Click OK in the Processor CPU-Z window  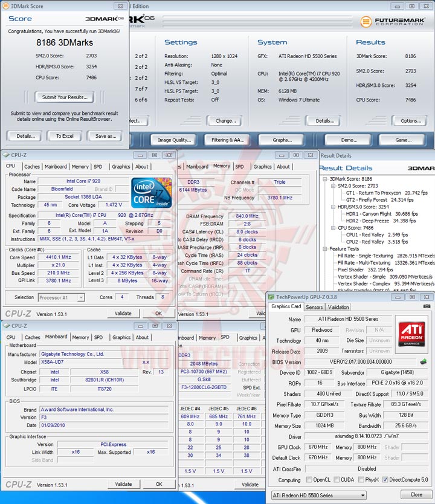(x=158, y=314)
